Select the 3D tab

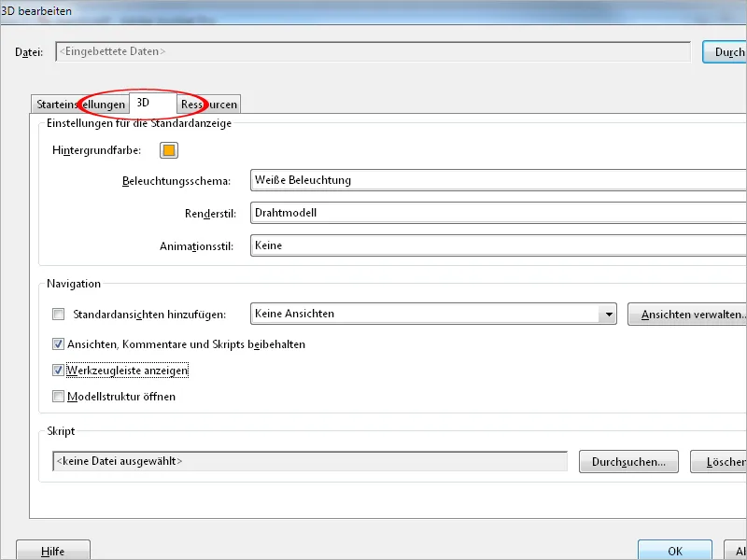pyautogui.click(x=153, y=103)
